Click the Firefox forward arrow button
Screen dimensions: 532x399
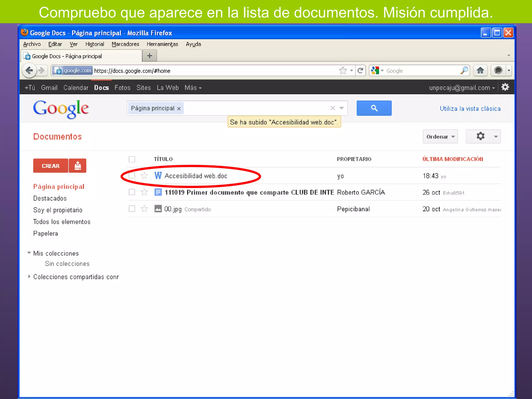pyautogui.click(x=42, y=70)
